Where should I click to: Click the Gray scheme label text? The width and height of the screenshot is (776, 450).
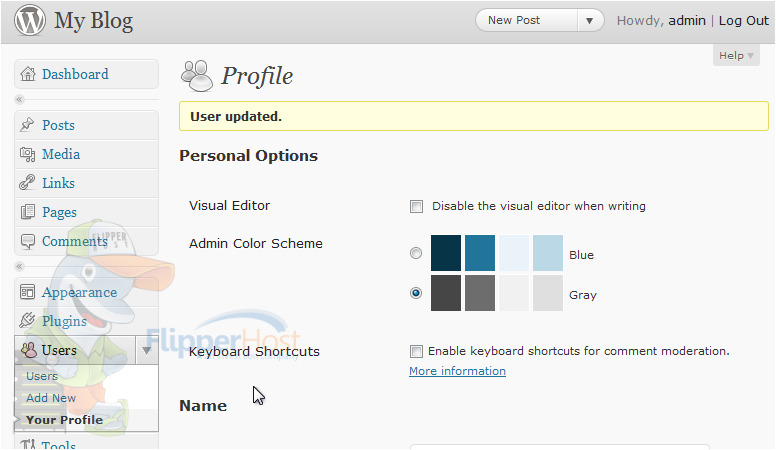coord(583,295)
